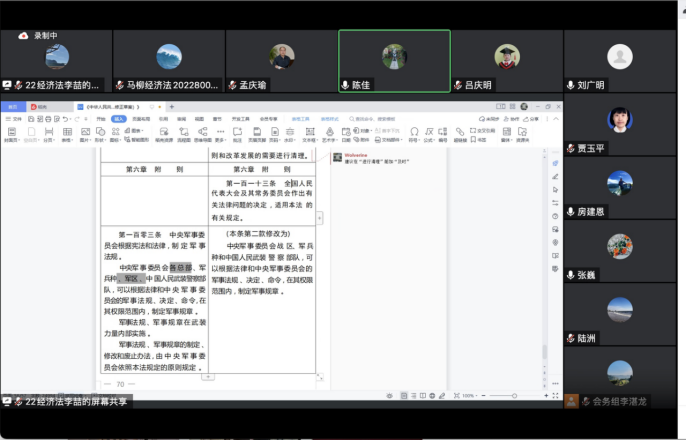The width and height of the screenshot is (686, 440).
Task: Expand the 形状 shapes dropdown
Action: tap(102, 140)
